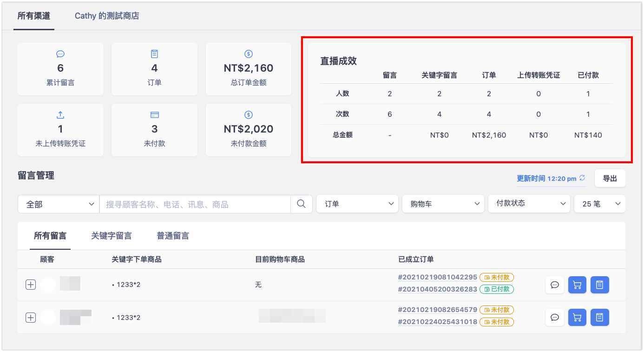The height and width of the screenshot is (352, 644).
Task: Click the 导出 export button
Action: tap(610, 178)
